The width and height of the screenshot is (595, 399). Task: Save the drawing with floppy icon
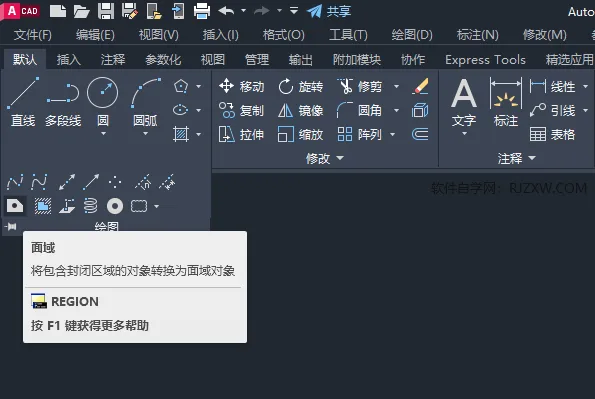106,11
